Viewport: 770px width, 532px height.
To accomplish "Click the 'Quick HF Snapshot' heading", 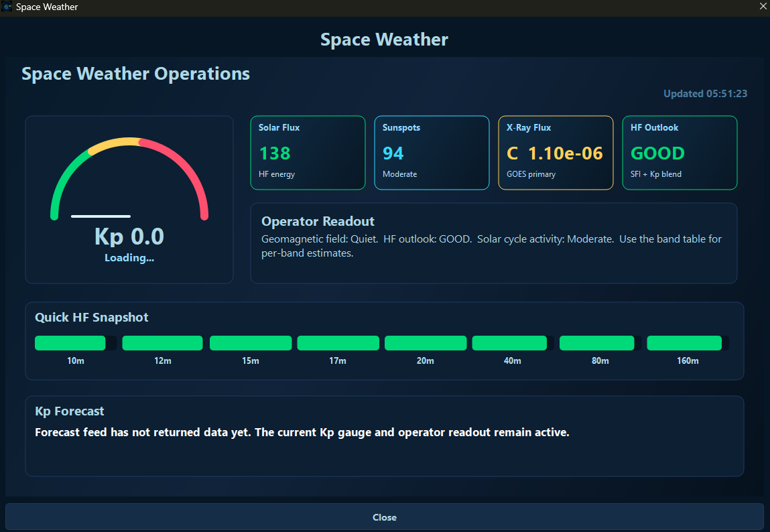I will click(x=91, y=318).
